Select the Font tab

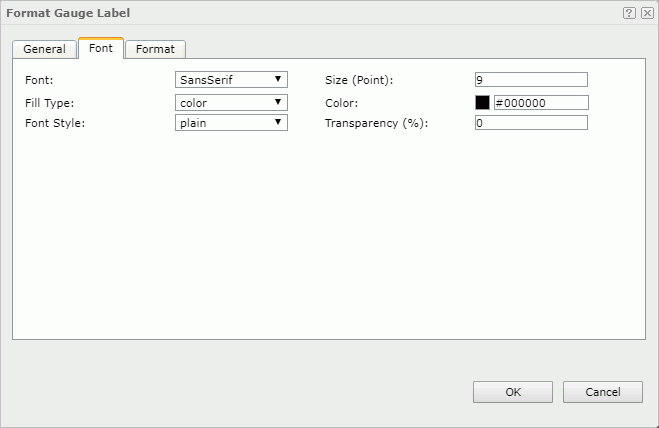click(x=100, y=48)
